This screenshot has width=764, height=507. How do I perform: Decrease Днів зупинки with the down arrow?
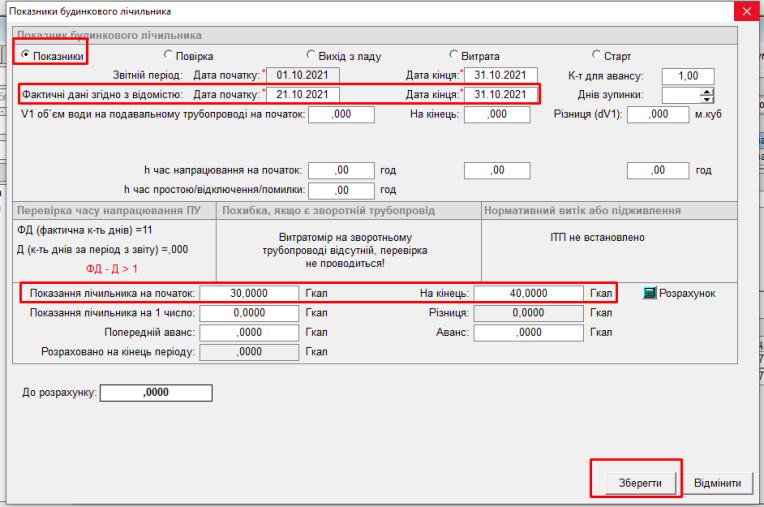[707, 99]
